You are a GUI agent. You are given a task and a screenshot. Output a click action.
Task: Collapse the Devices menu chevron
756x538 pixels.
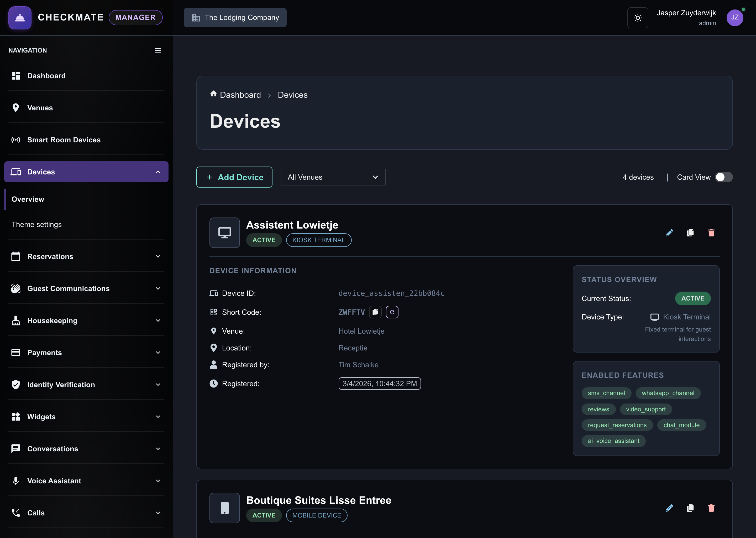(x=158, y=172)
